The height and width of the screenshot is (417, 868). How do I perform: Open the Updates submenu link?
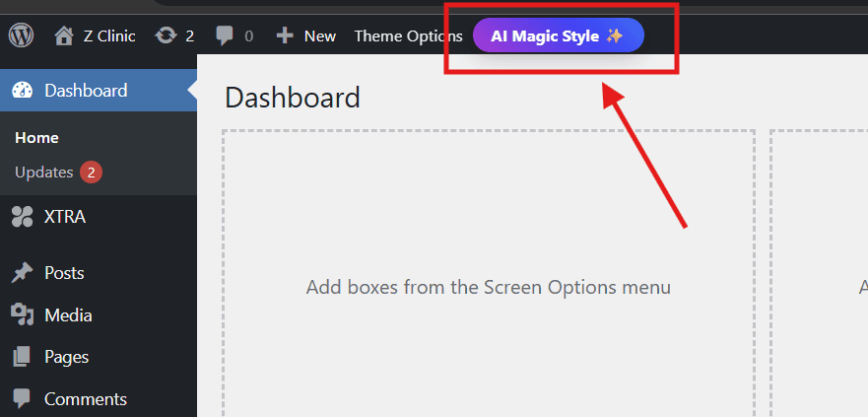(x=43, y=173)
